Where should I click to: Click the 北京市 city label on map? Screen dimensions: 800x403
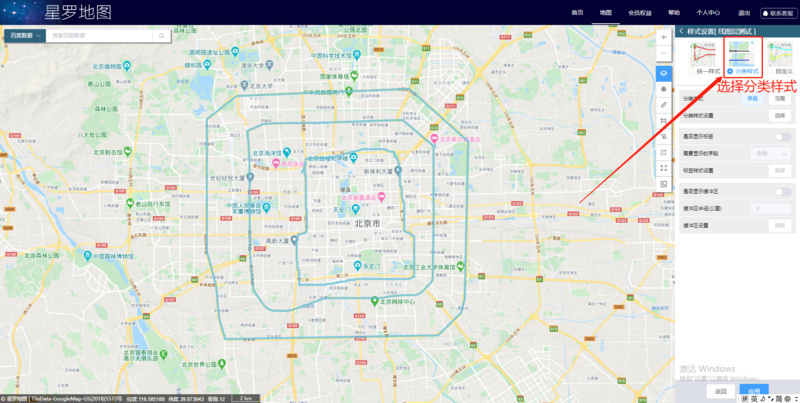click(368, 224)
